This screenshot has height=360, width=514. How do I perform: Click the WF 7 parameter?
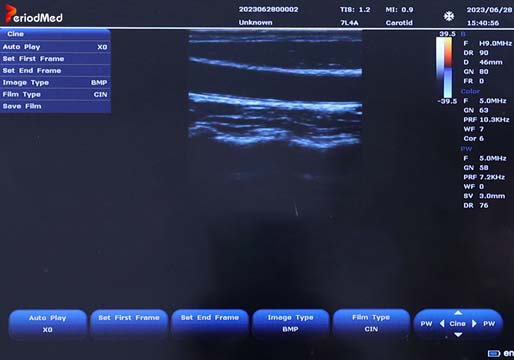click(474, 129)
